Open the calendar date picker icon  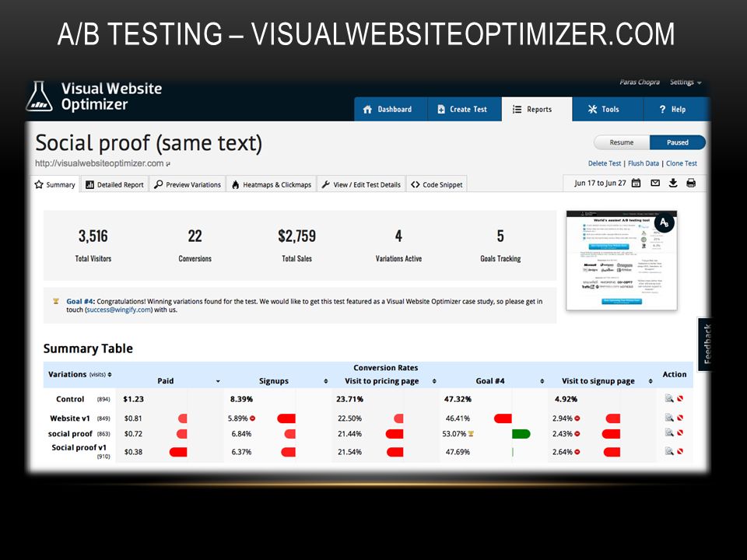pyautogui.click(x=636, y=183)
